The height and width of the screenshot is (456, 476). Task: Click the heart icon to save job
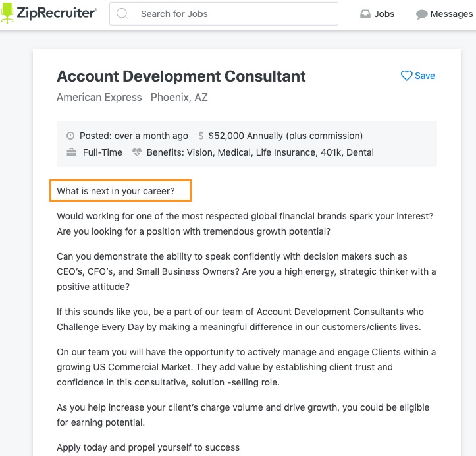406,76
